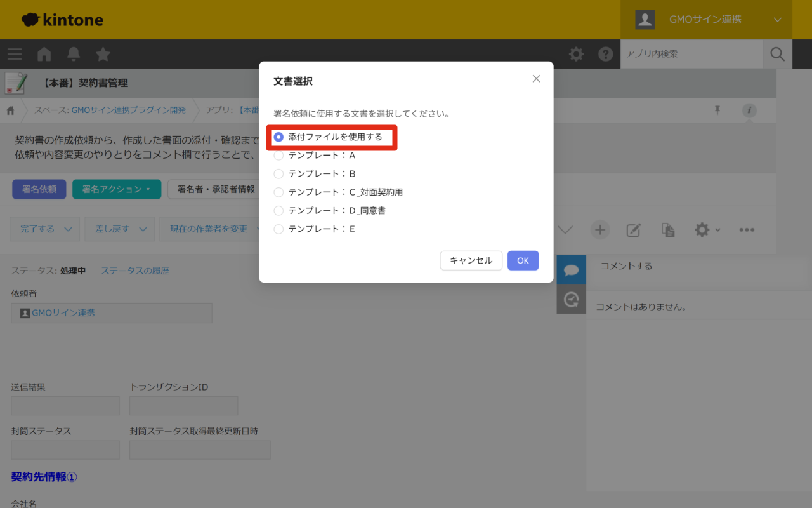Expand the GMOサイン連携 user account dropdown

pyautogui.click(x=706, y=20)
